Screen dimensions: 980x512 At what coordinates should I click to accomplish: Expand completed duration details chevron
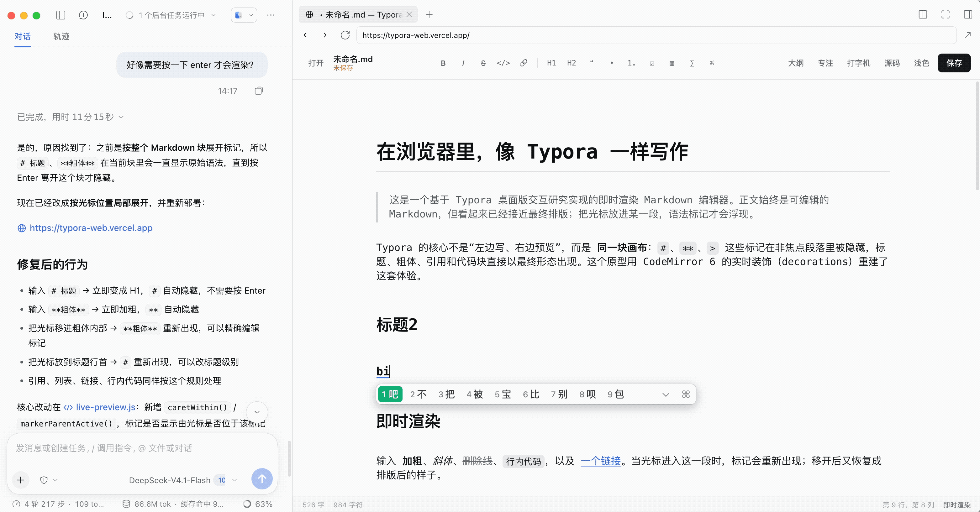click(x=121, y=117)
